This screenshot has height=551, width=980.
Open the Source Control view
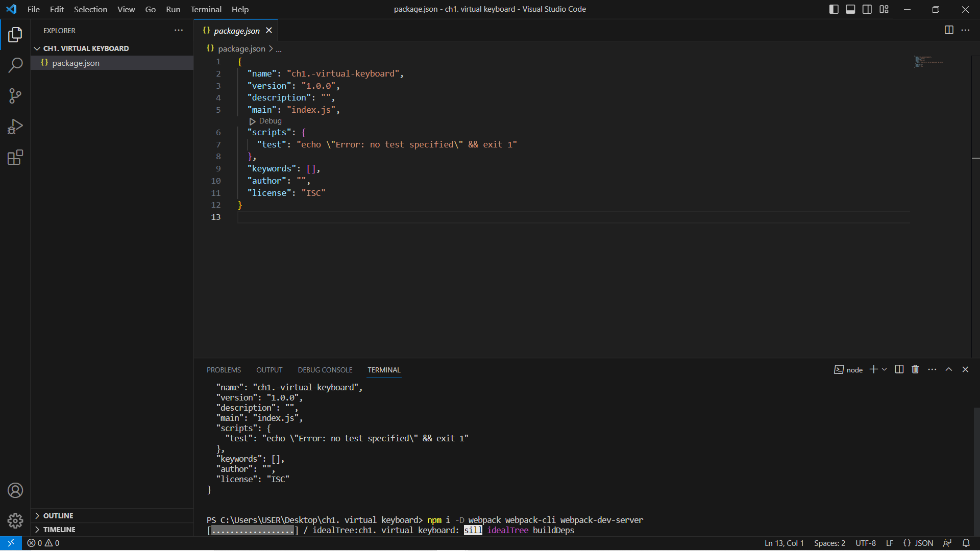tap(15, 96)
